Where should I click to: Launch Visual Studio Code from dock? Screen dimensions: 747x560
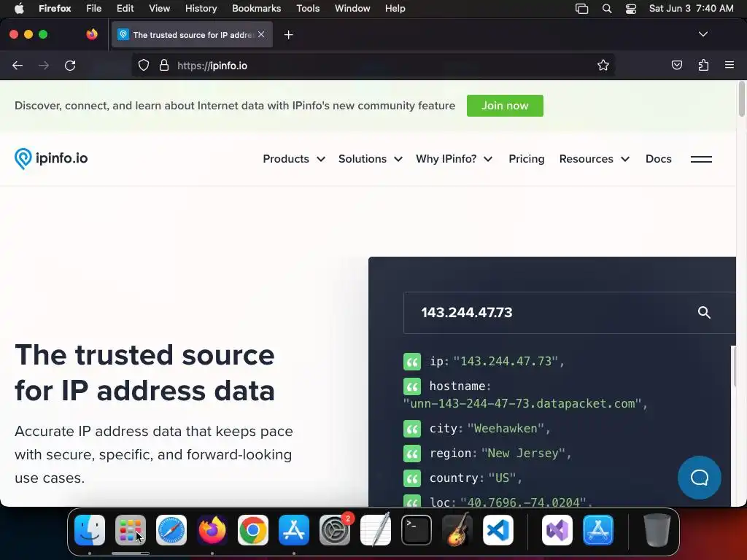click(498, 530)
